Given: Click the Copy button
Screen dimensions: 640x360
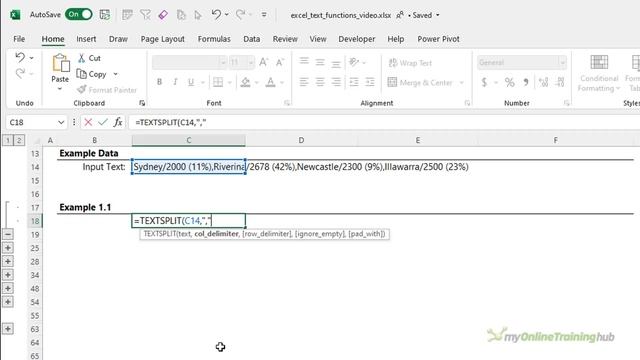Looking at the screenshot, I should [x=92, y=74].
